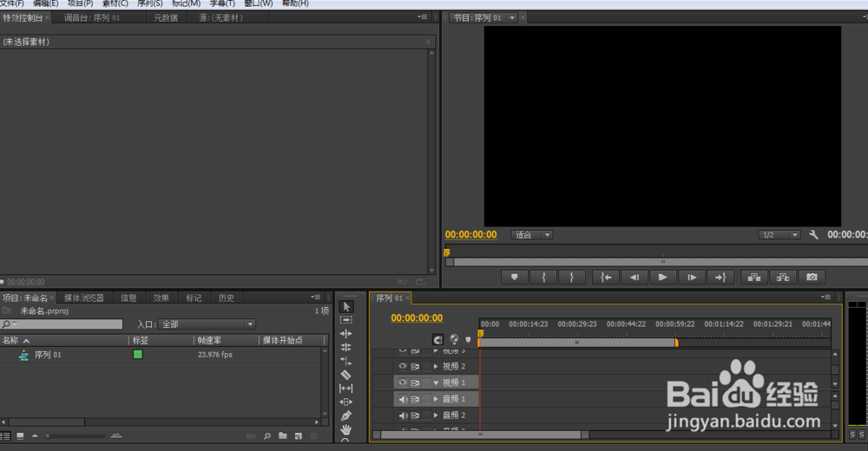Toggle track lock box on 视频 1
The width and height of the screenshot is (868, 451).
point(427,382)
